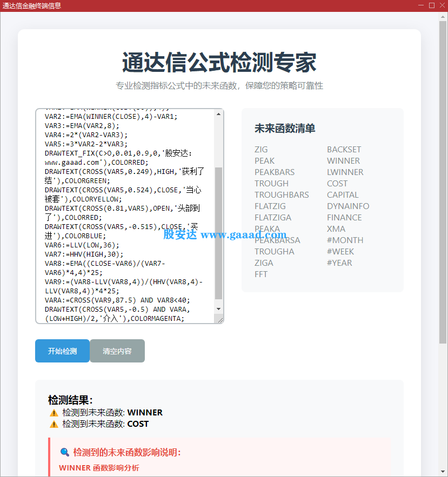Click the warning icon beside WINNER result
The image size is (448, 477).
coord(54,413)
